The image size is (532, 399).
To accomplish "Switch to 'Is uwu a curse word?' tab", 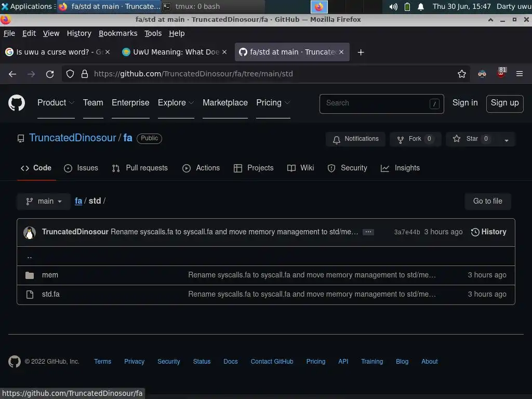I will pyautogui.click(x=58, y=52).
